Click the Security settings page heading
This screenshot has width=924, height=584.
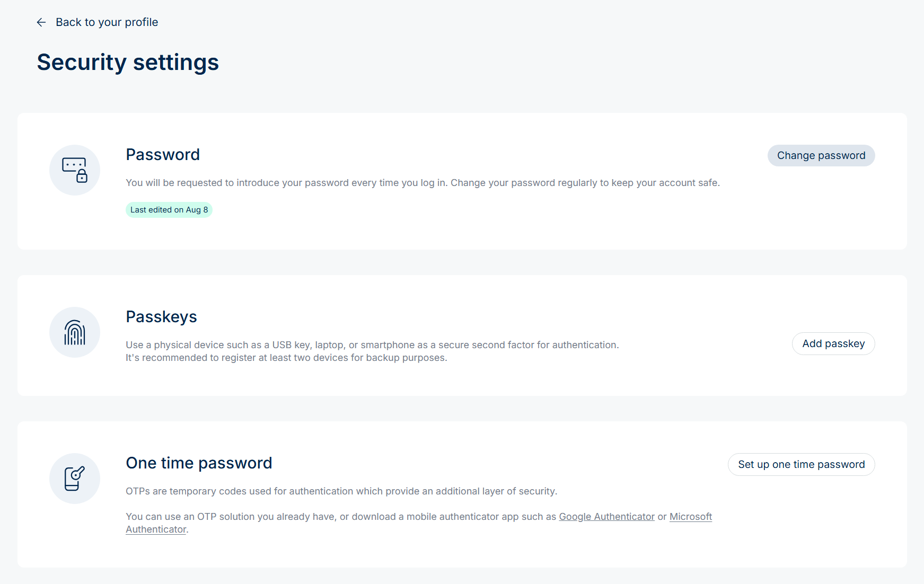[x=128, y=62]
